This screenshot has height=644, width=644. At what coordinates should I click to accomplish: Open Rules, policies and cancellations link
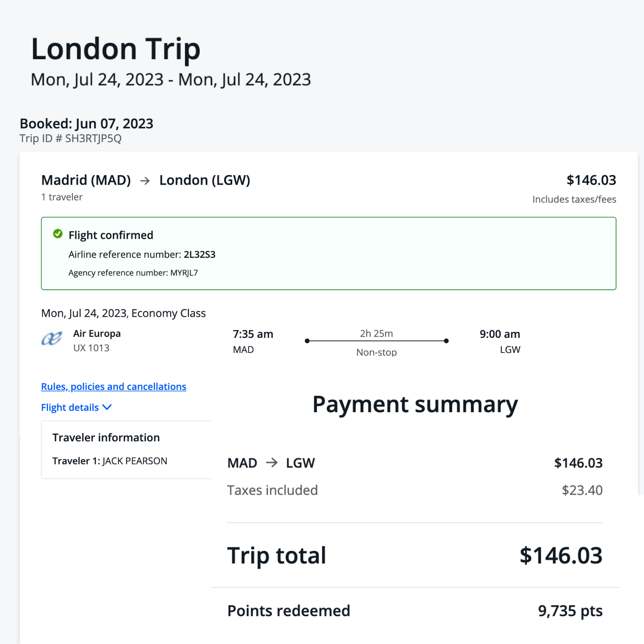(113, 386)
